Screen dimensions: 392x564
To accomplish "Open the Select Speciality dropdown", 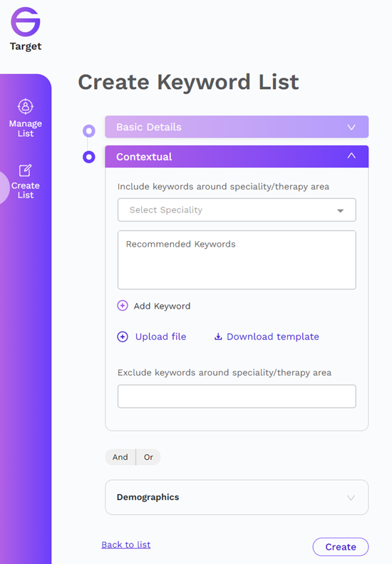I will (x=237, y=210).
